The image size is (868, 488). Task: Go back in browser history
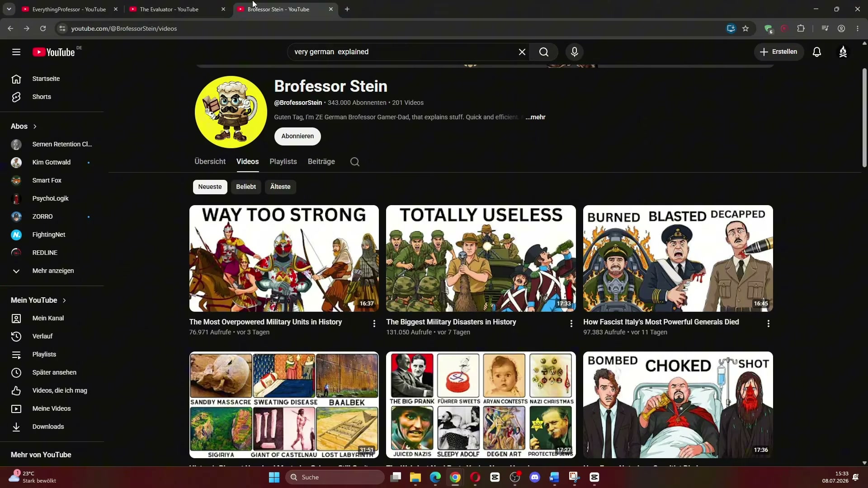point(10,28)
